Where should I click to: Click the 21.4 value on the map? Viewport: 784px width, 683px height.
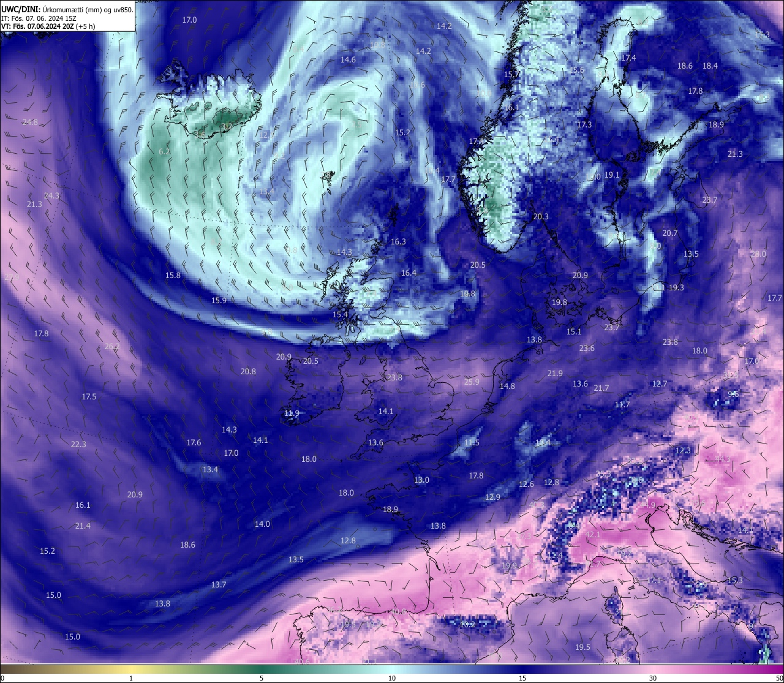pyautogui.click(x=83, y=526)
